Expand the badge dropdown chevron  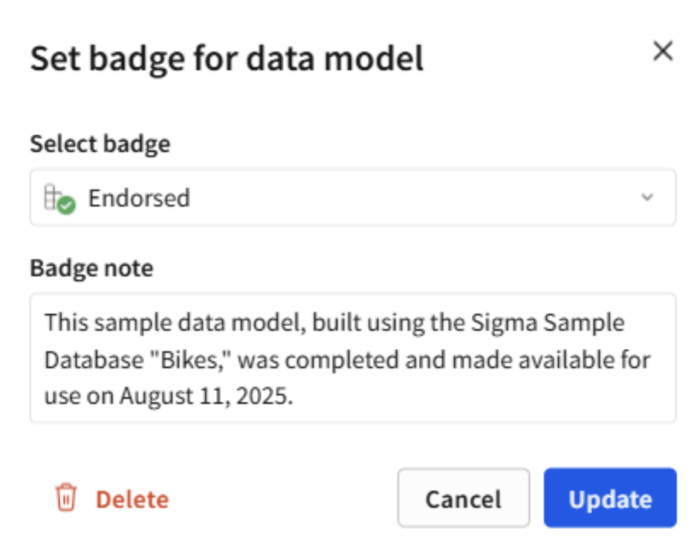pyautogui.click(x=647, y=198)
